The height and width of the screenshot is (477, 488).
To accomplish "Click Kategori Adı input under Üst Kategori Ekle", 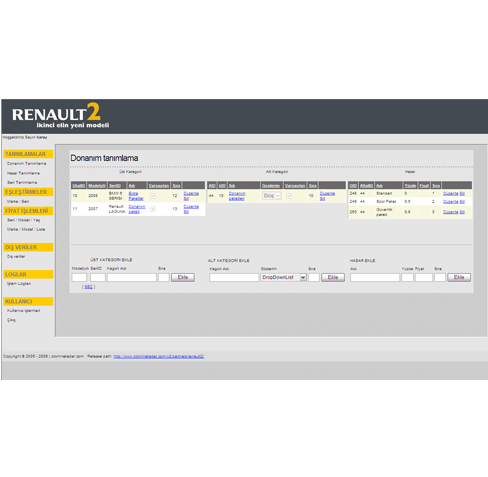I will point(132,277).
